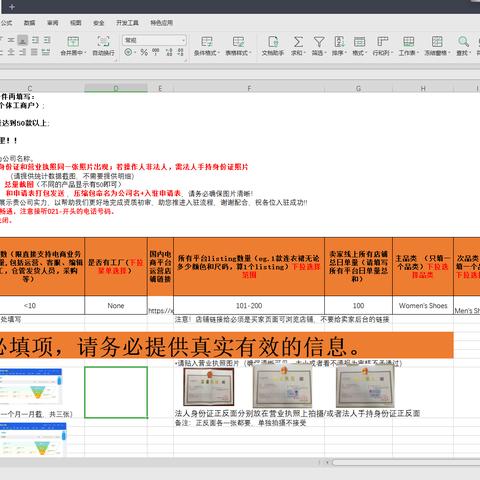Image resolution: width=480 pixels, height=480 pixels.
Task: Open number group dialog launcher
Action: pos(185,60)
